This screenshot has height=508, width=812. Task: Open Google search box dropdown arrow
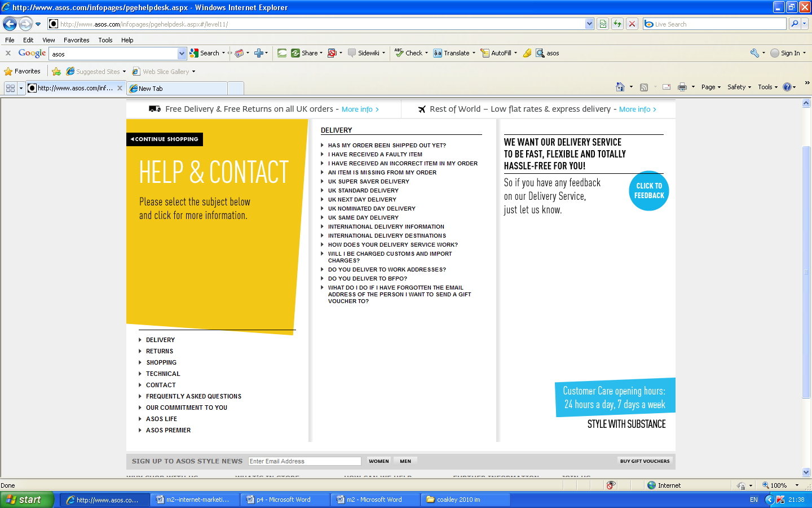pyautogui.click(x=182, y=54)
